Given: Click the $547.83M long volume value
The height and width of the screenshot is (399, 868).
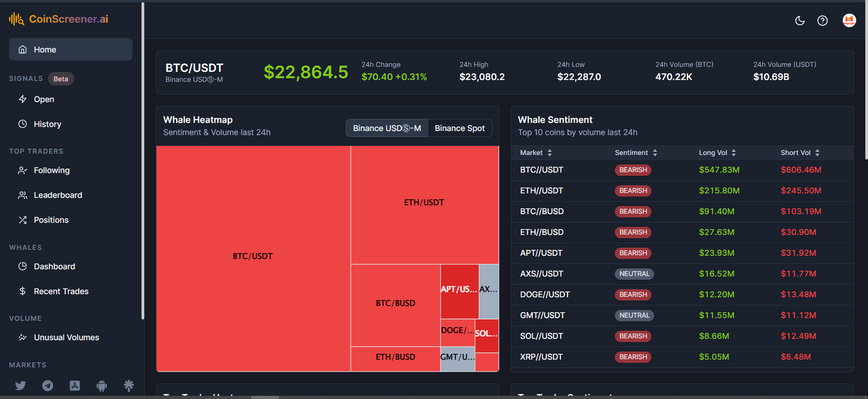Looking at the screenshot, I should (719, 170).
